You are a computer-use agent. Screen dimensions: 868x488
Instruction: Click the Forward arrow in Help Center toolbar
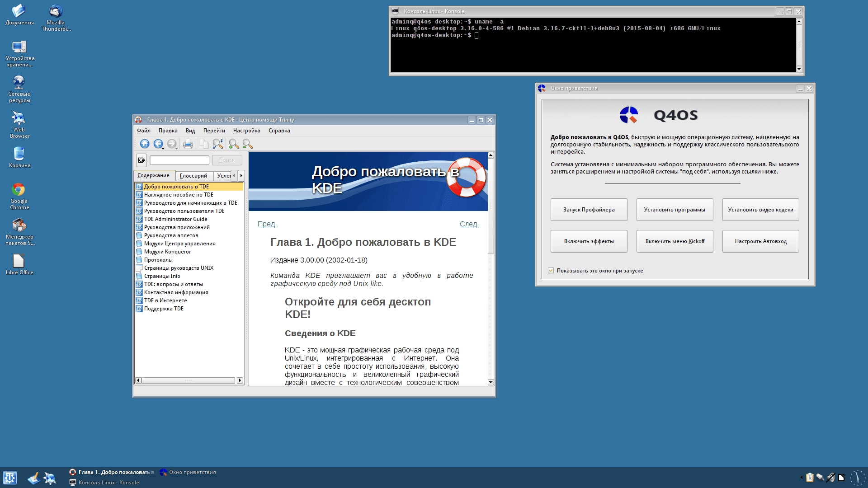(171, 144)
